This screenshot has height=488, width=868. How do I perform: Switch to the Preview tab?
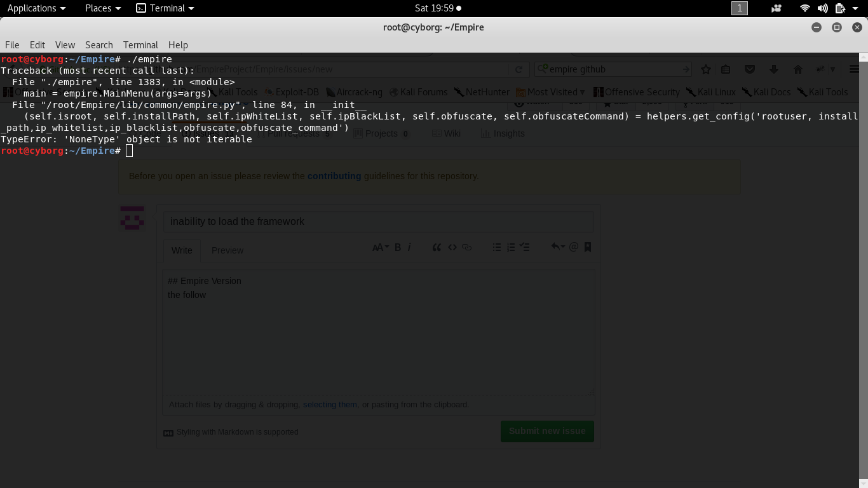tap(227, 250)
